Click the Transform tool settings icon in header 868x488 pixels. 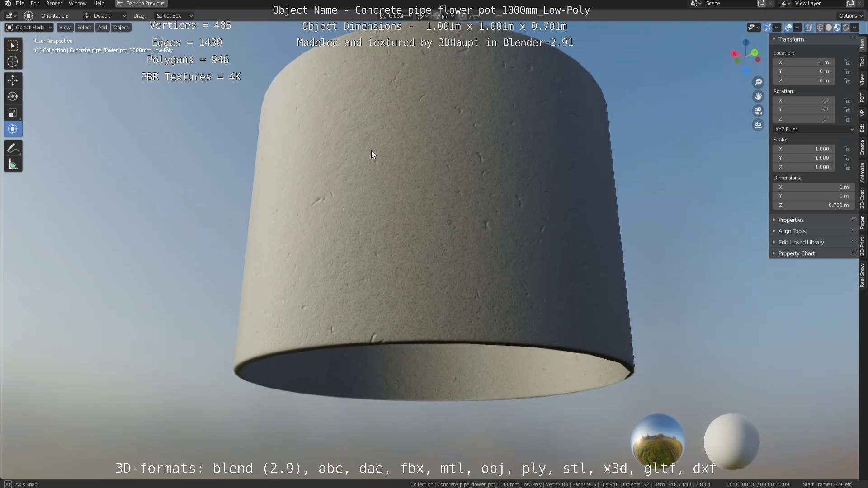pyautogui.click(x=28, y=16)
